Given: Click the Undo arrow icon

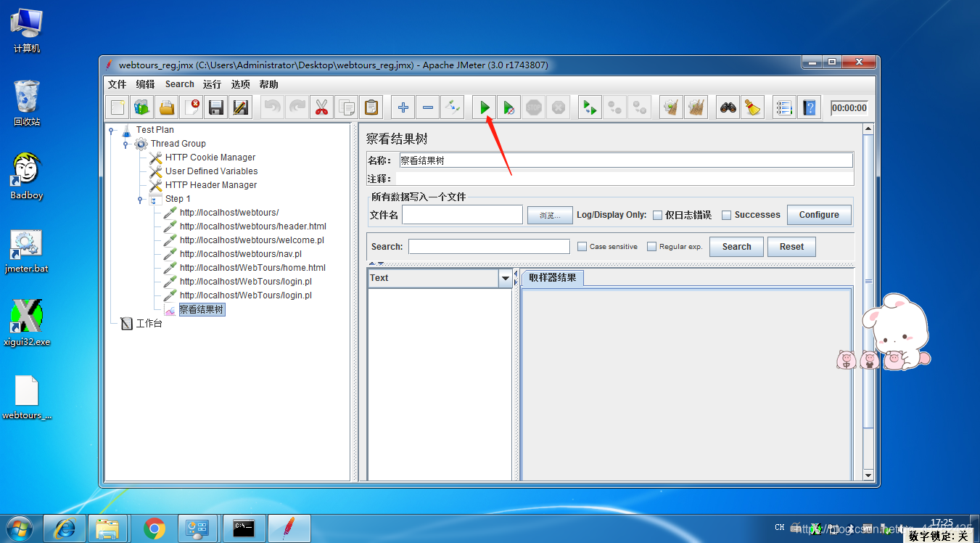Looking at the screenshot, I should (x=273, y=108).
